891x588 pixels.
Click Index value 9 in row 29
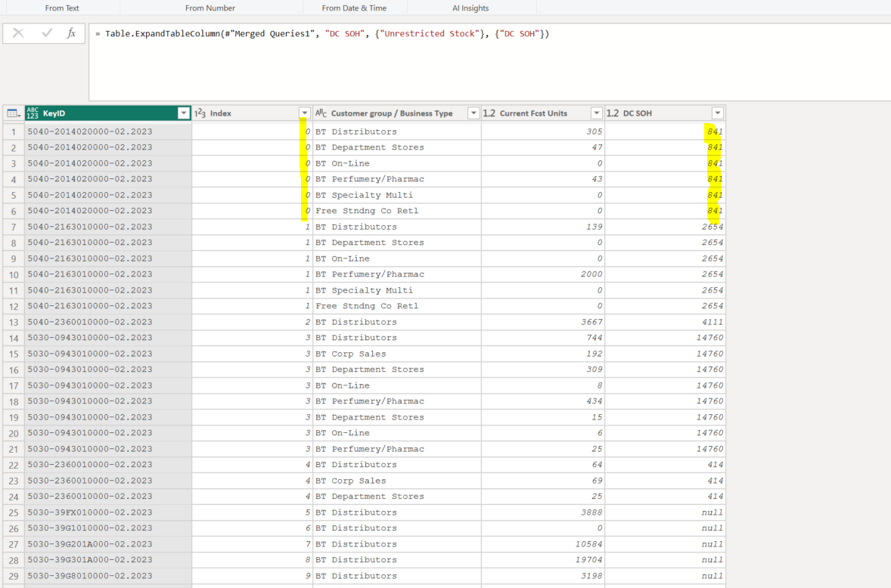(x=252, y=576)
